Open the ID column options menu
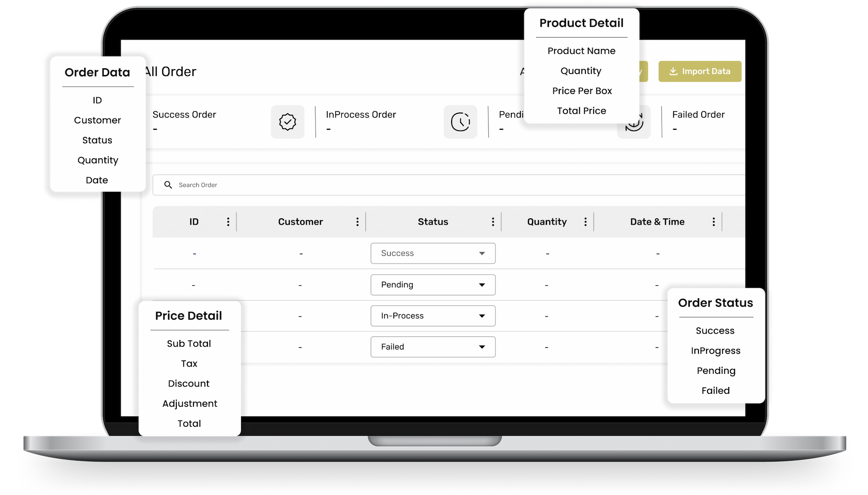 228,222
